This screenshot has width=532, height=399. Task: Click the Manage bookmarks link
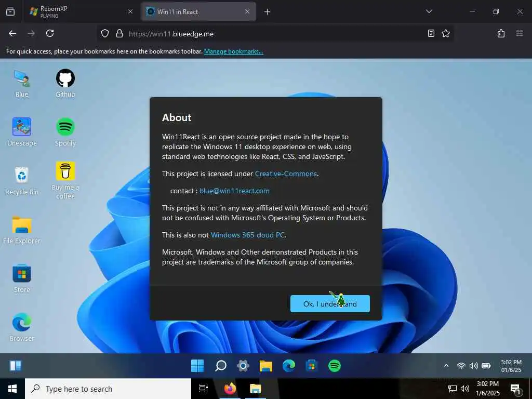tap(233, 51)
